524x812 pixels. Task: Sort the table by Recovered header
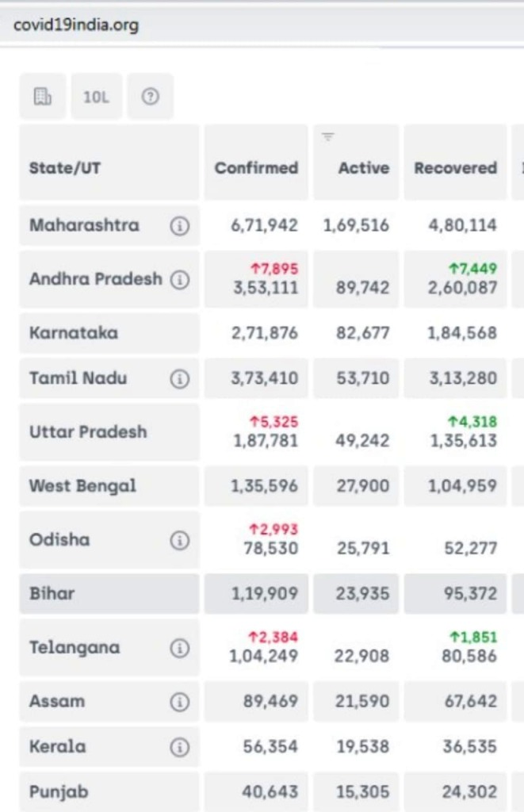point(455,168)
